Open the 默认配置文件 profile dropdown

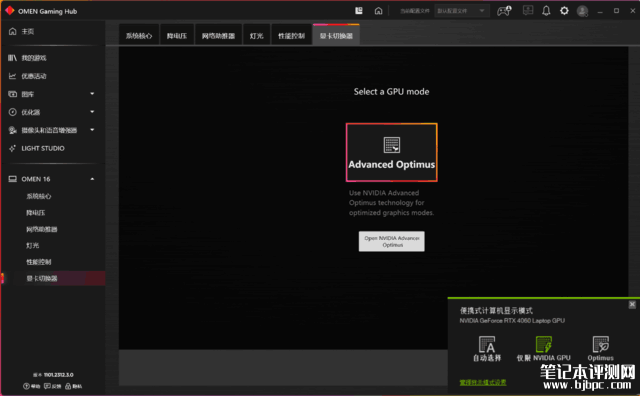(x=462, y=11)
